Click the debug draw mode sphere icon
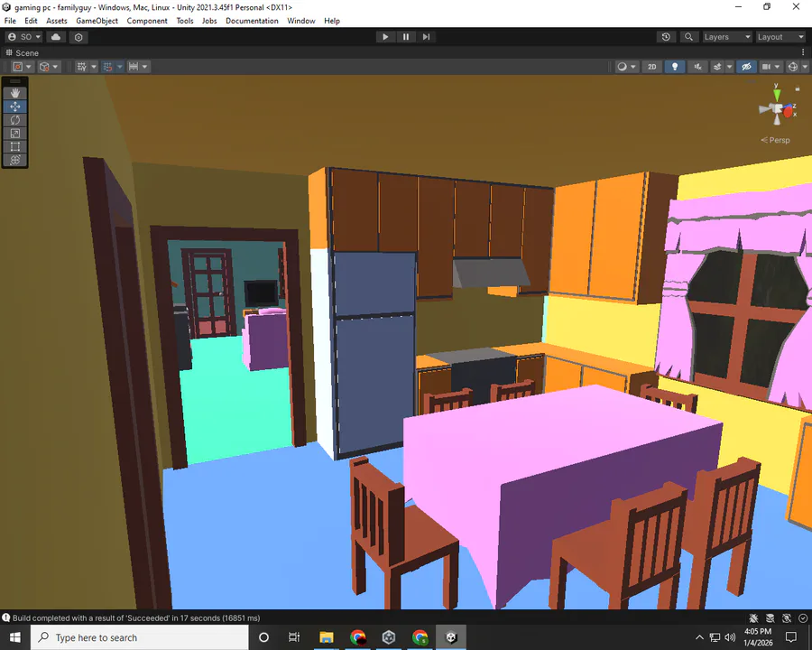The image size is (812, 650). click(x=623, y=66)
